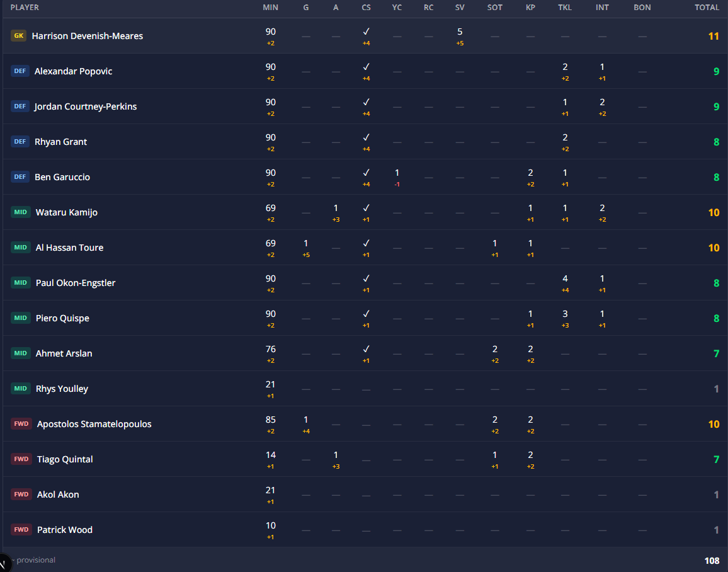Click Paul Okon-Engstler's tackles value 4
The image size is (728, 572).
point(565,278)
